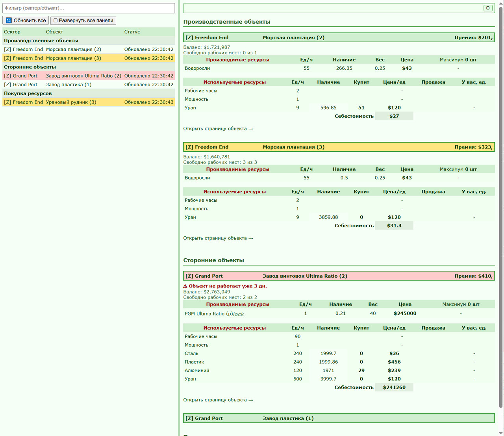The height and width of the screenshot is (436, 504).
Task: Collapse the Завод винтовок Ultima Ratio (2) panel header
Action: click(339, 276)
